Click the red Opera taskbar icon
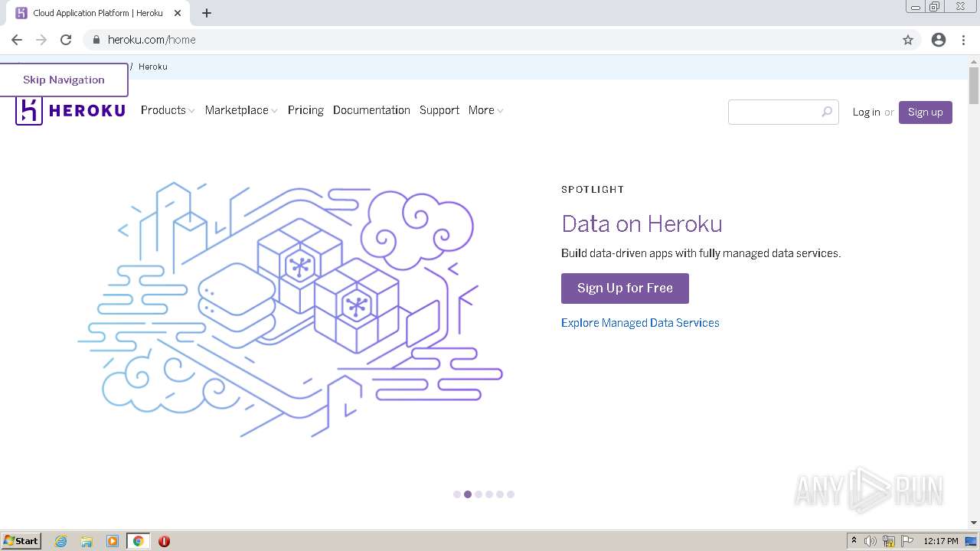The image size is (980, 551). (164, 541)
